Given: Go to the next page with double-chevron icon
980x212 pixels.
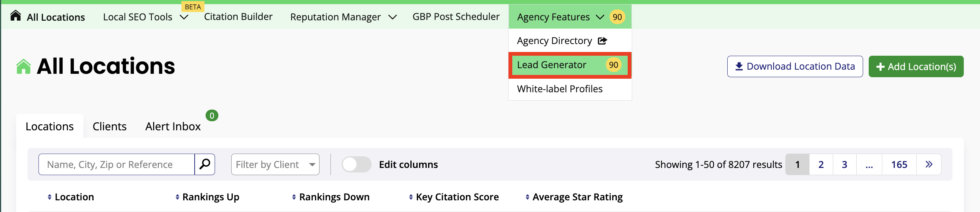Looking at the screenshot, I should tap(929, 164).
